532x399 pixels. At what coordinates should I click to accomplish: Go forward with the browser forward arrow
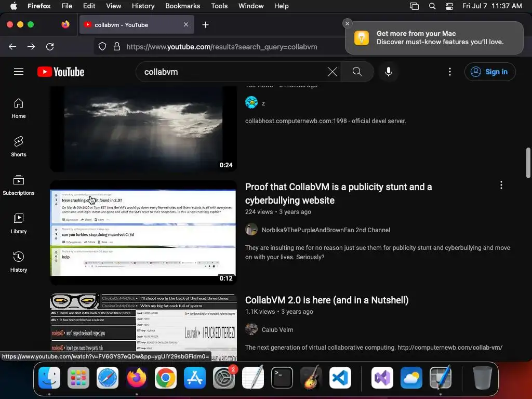click(31, 46)
